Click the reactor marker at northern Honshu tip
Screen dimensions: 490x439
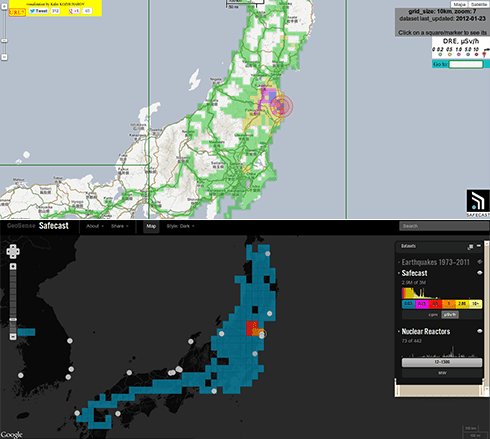[x=267, y=254]
